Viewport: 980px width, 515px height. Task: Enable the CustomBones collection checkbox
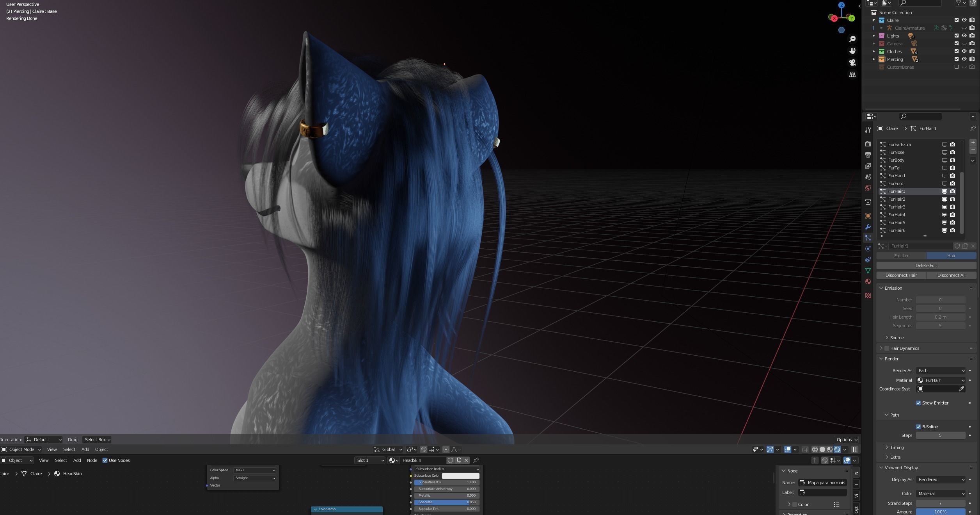point(956,67)
